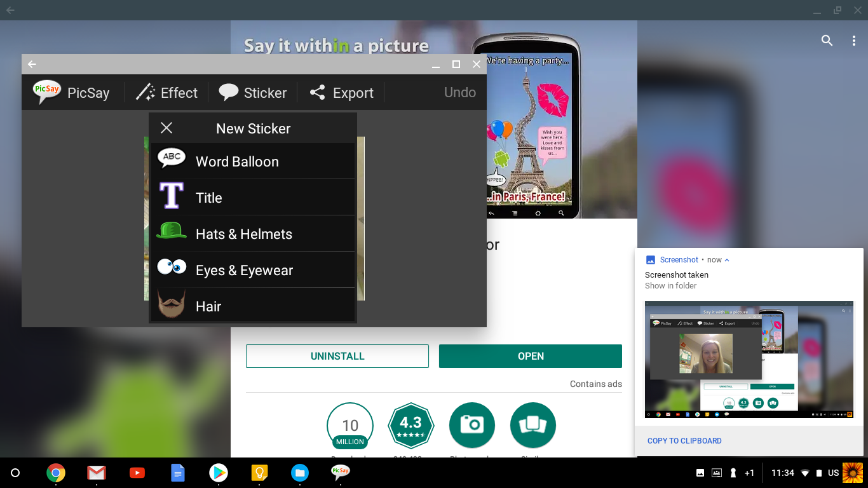868x488 pixels.
Task: Undo the last PicSay edit
Action: [460, 92]
